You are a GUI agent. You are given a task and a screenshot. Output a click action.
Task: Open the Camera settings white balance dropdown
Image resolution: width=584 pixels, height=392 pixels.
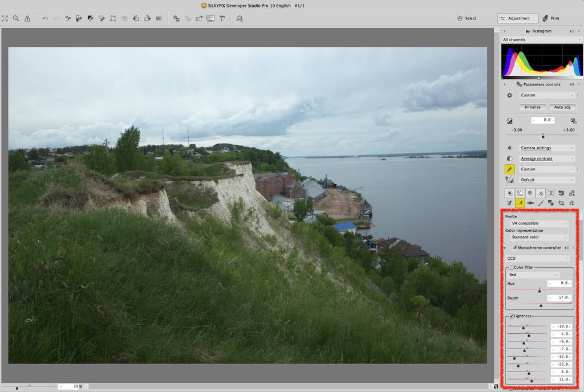547,148
